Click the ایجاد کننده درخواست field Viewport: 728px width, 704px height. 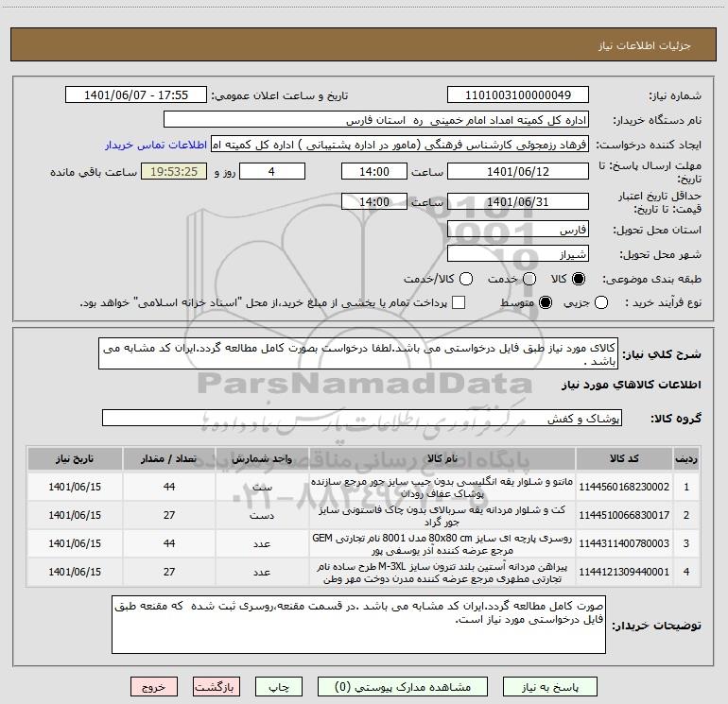[x=400, y=145]
